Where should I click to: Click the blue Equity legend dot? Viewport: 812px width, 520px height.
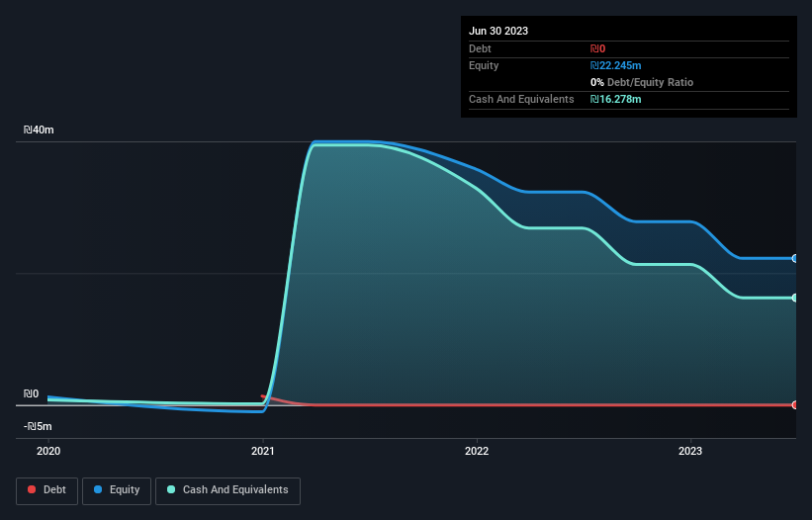[98, 489]
